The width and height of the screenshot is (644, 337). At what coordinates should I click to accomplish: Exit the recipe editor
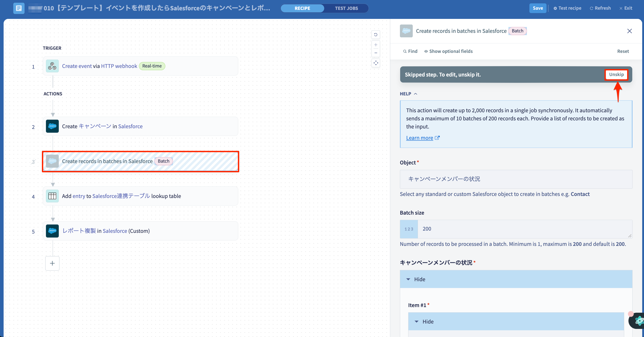626,8
